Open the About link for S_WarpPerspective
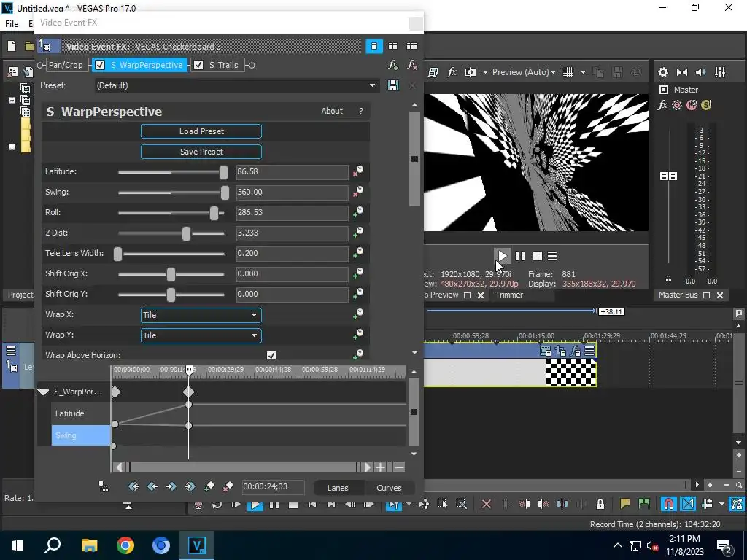Screen dimensions: 747x560 tap(332, 111)
